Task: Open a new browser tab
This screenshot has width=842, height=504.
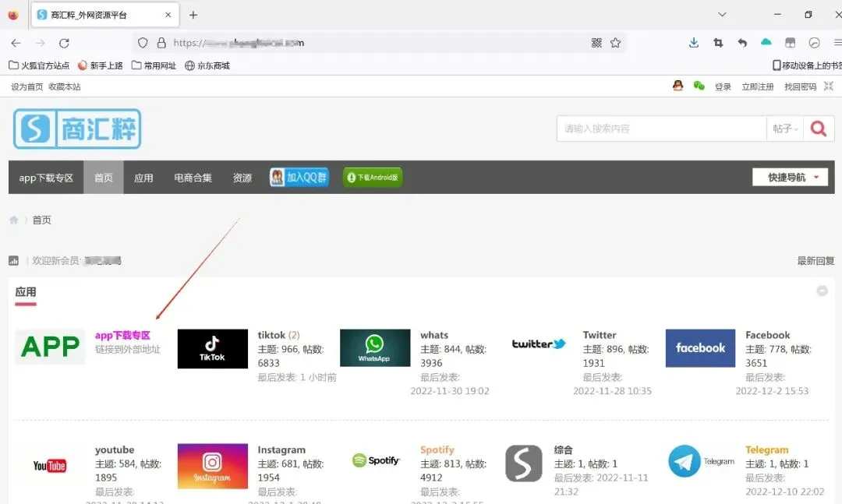Action: click(193, 15)
